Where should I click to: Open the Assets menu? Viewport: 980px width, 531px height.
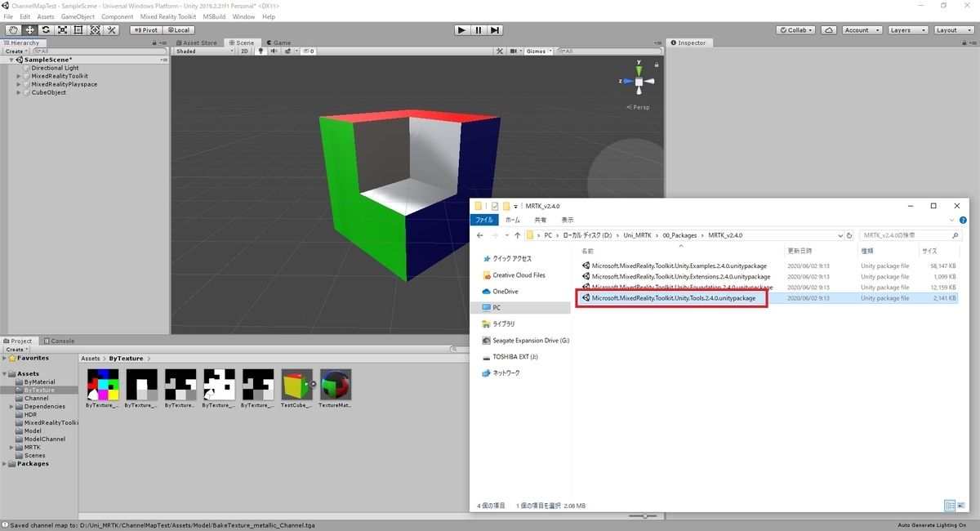pos(46,16)
